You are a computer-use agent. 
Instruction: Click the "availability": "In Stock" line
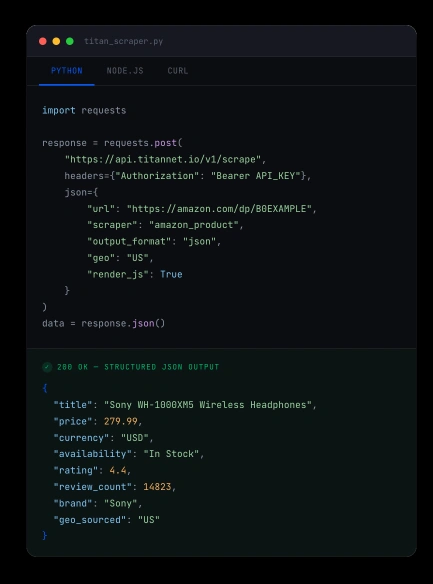tap(129, 454)
